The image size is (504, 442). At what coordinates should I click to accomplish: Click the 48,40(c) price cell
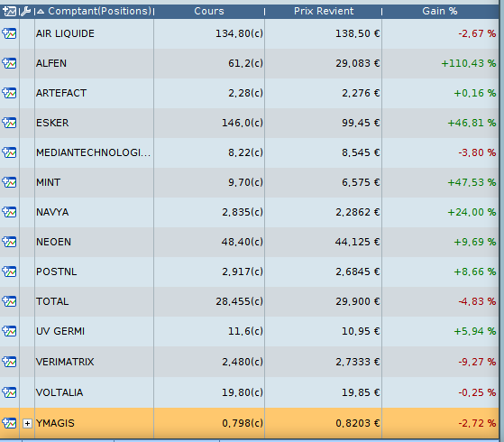[242, 242]
